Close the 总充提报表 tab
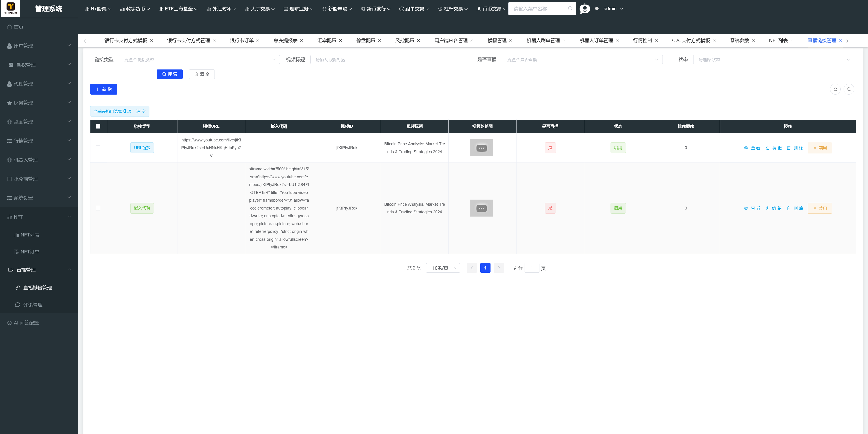This screenshot has width=868, height=434. coord(302,41)
